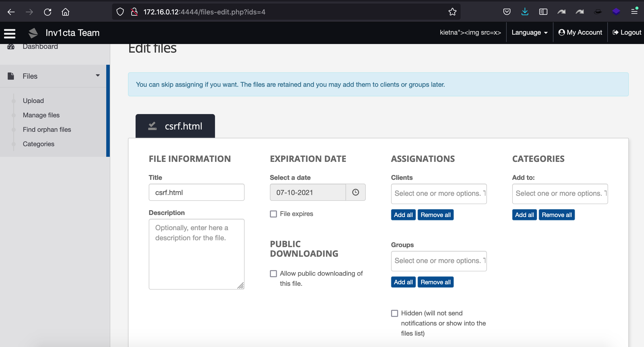Bookmark page with the star icon
Image resolution: width=644 pixels, height=347 pixels.
click(x=452, y=12)
